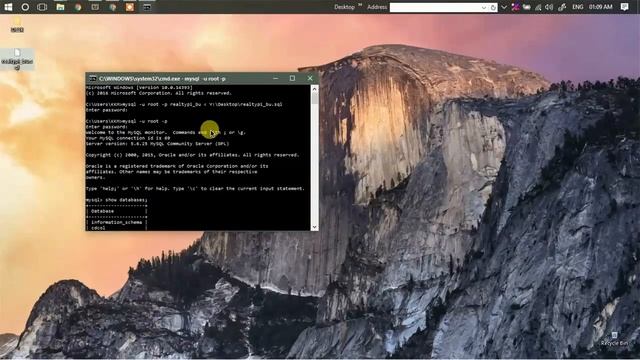
Task: Click the 'Server version' line in cmd
Action: click(x=158, y=144)
